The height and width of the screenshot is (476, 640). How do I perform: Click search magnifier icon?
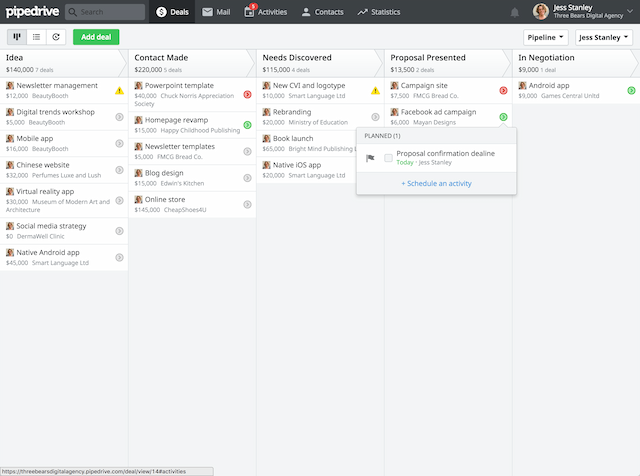[73, 12]
